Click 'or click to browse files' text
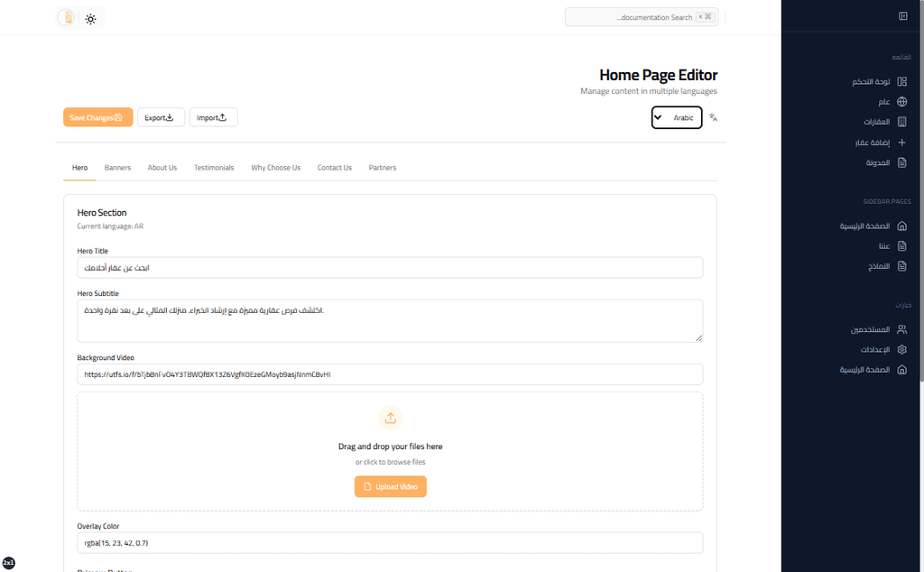The width and height of the screenshot is (924, 572). [x=390, y=463]
